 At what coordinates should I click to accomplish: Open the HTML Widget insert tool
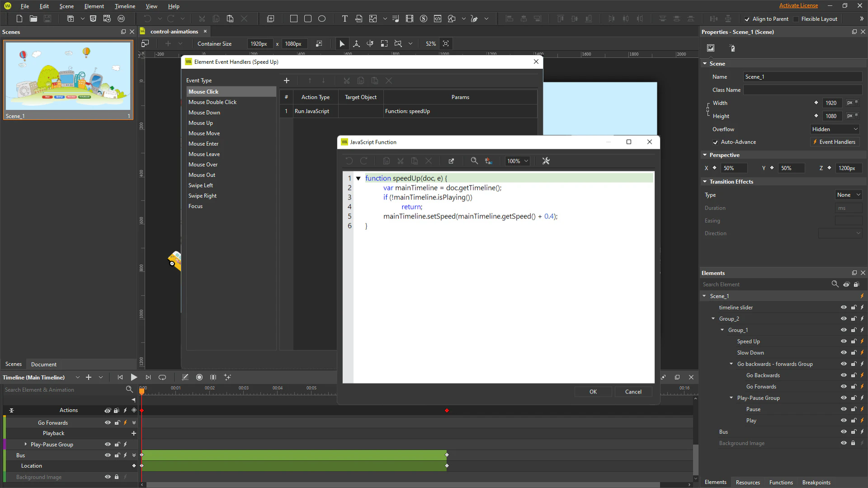359,19
